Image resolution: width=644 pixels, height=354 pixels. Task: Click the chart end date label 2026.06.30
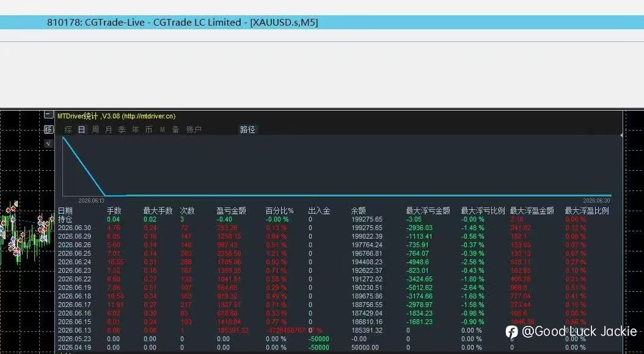[596, 201]
